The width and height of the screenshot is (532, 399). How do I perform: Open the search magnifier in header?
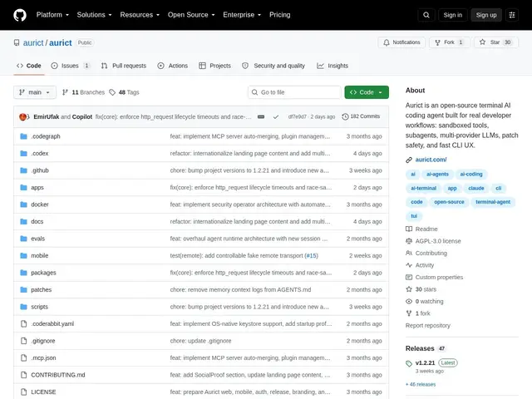pyautogui.click(x=426, y=15)
